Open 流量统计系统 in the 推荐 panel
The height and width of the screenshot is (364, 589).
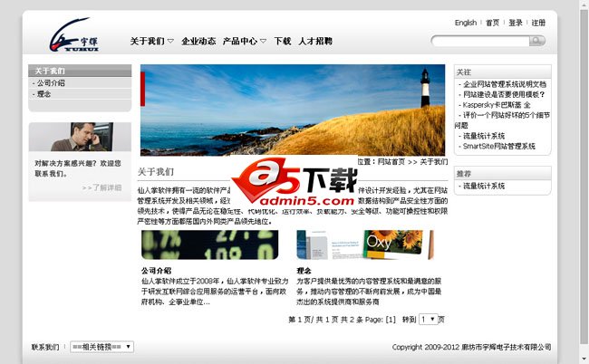(x=484, y=186)
